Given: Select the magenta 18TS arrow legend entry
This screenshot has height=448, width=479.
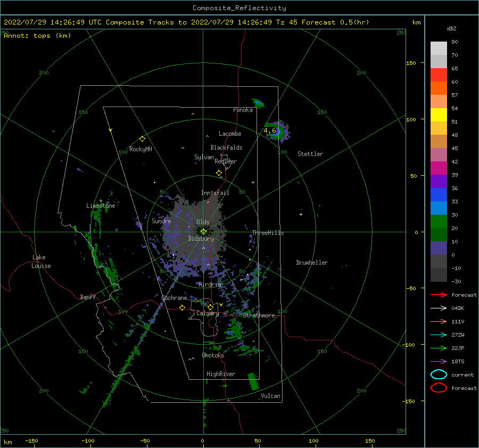Looking at the screenshot, I should [x=439, y=362].
